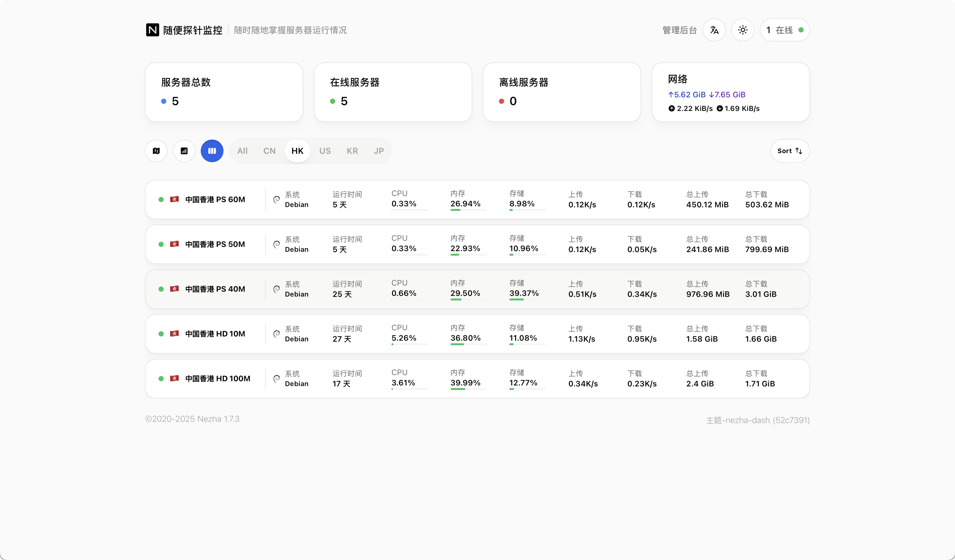Click the language translation icon
This screenshot has width=955, height=560.
(x=714, y=30)
